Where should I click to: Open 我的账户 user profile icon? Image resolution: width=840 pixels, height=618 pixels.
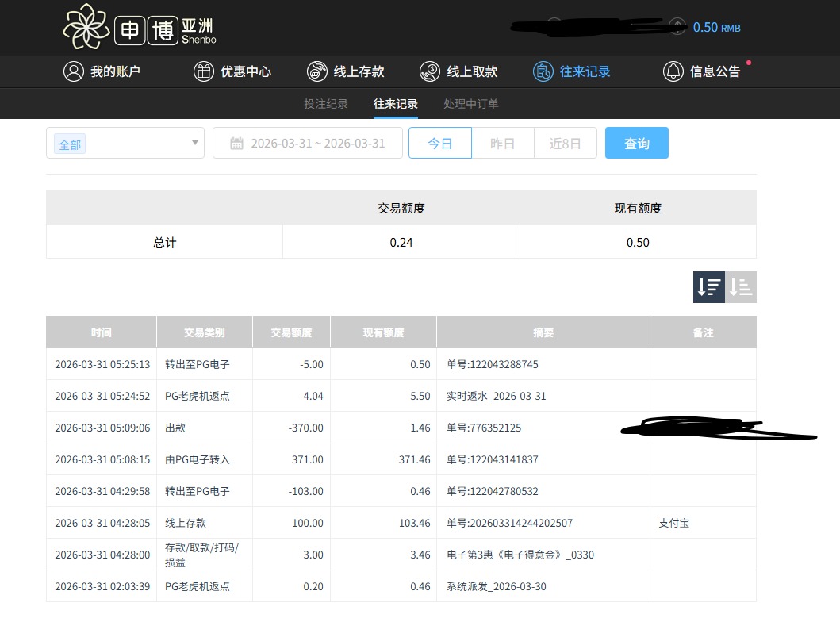tap(74, 71)
